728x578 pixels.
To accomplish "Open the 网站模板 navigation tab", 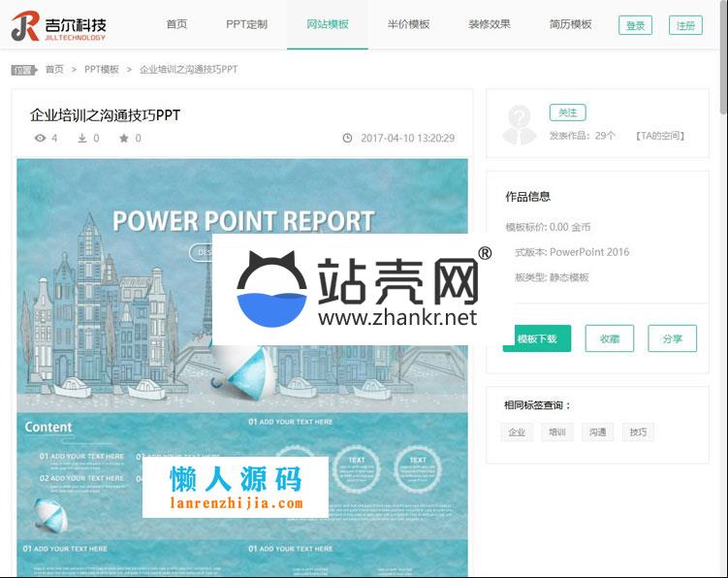I will (x=328, y=24).
